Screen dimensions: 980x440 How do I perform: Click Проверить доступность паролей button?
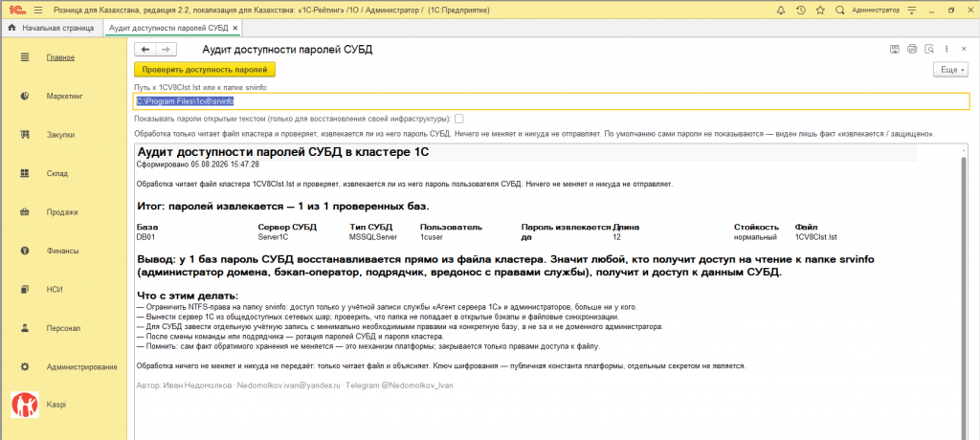[205, 70]
